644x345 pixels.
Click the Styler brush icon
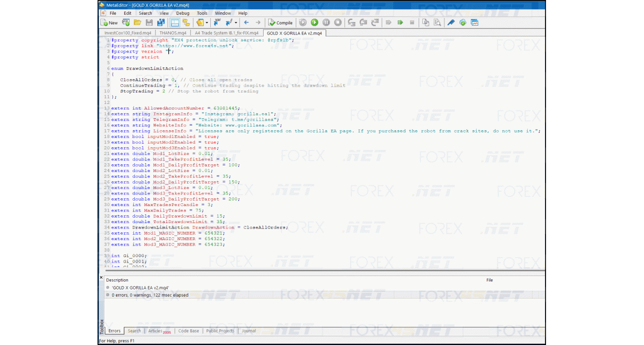pos(451,23)
